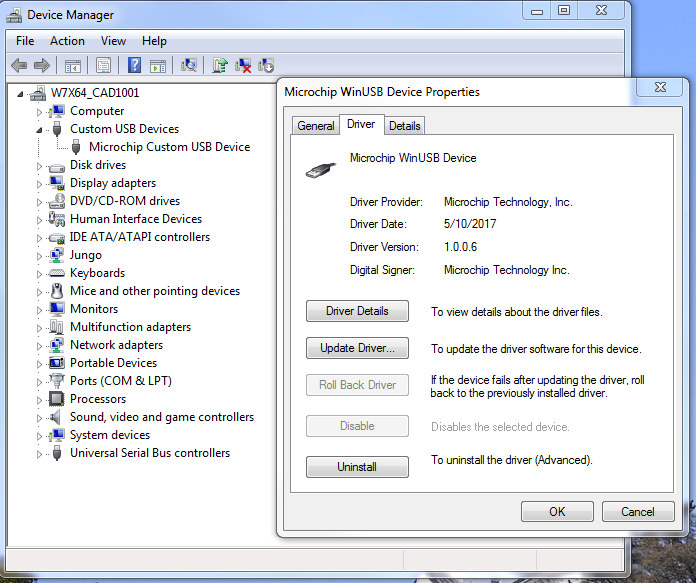Click Scan for hardware changes icon
This screenshot has width=696, height=583.
point(189,66)
